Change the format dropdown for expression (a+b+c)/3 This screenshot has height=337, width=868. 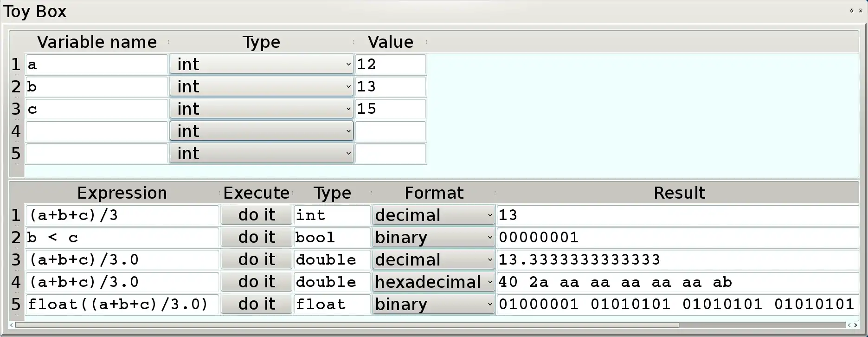click(433, 215)
